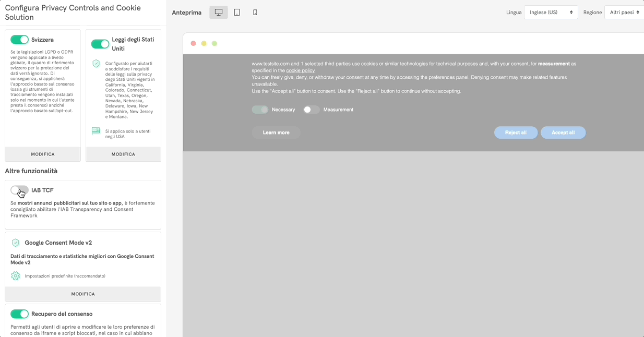Enable the IAB TCF toggle
The image size is (644, 337).
coord(20,190)
